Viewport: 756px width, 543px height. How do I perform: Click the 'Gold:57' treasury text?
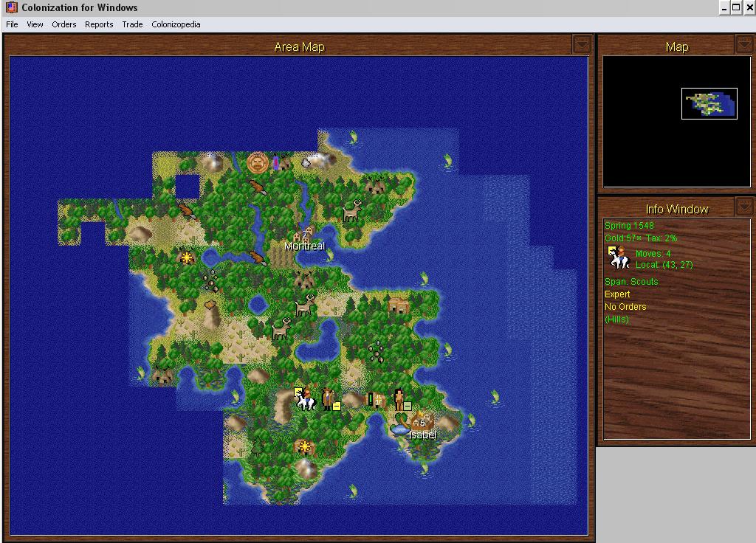pyautogui.click(x=623, y=238)
